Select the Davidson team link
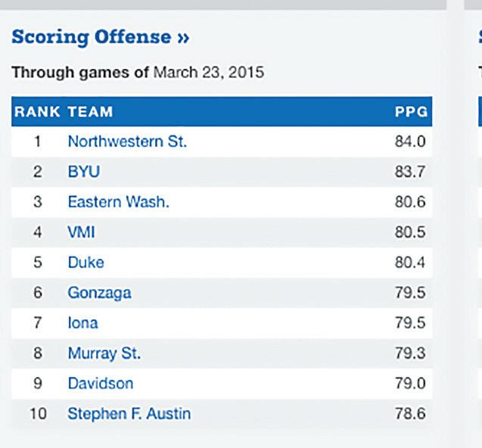482x448 pixels. [x=101, y=384]
